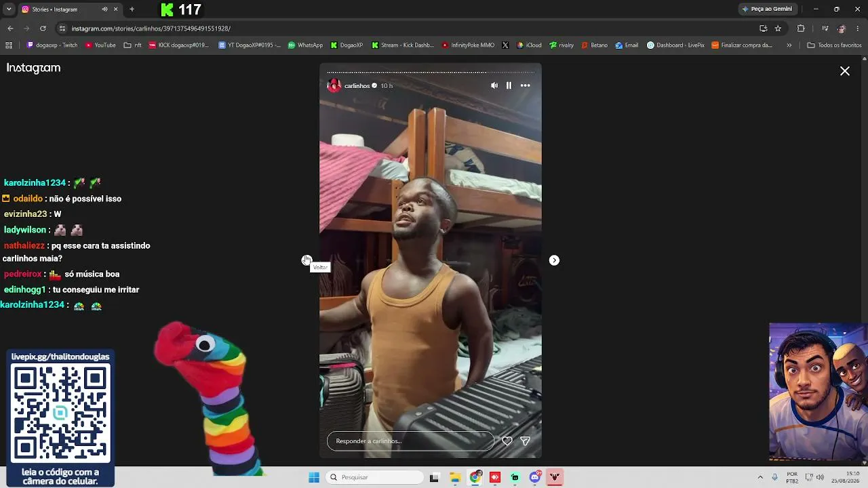Open the YouTube bookmark
The width and height of the screenshot is (868, 488).
(100, 45)
